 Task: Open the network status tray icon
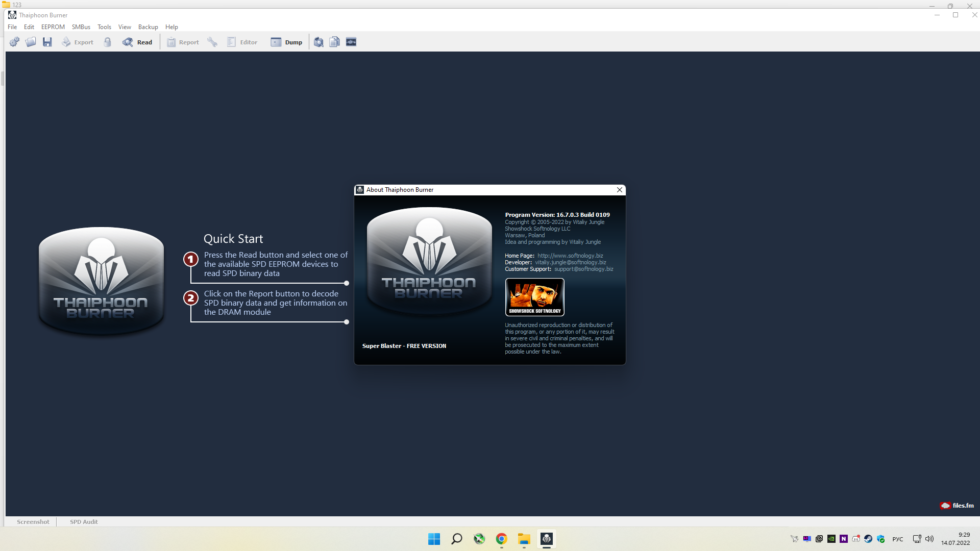pos(917,539)
